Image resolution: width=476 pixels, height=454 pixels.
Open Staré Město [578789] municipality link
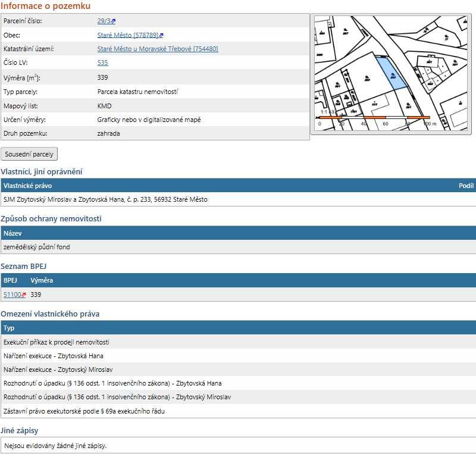point(128,35)
